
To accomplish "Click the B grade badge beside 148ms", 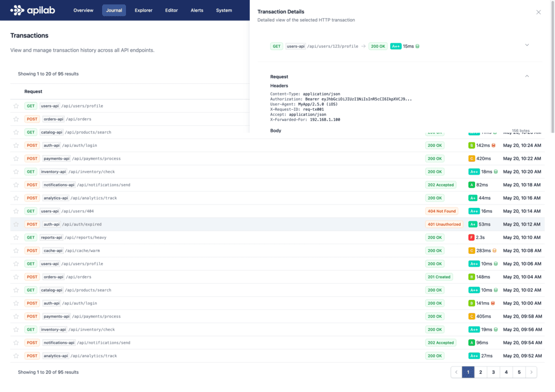I will [x=471, y=277].
